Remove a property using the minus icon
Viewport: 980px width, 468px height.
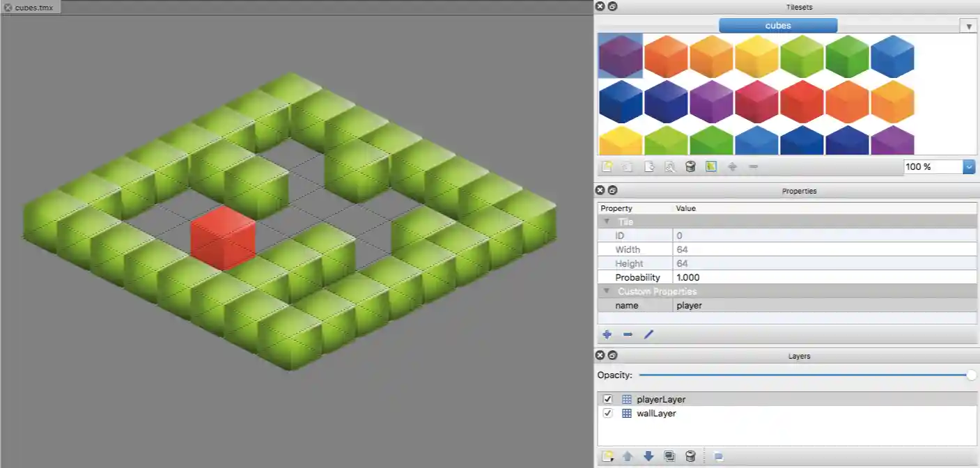pyautogui.click(x=628, y=334)
